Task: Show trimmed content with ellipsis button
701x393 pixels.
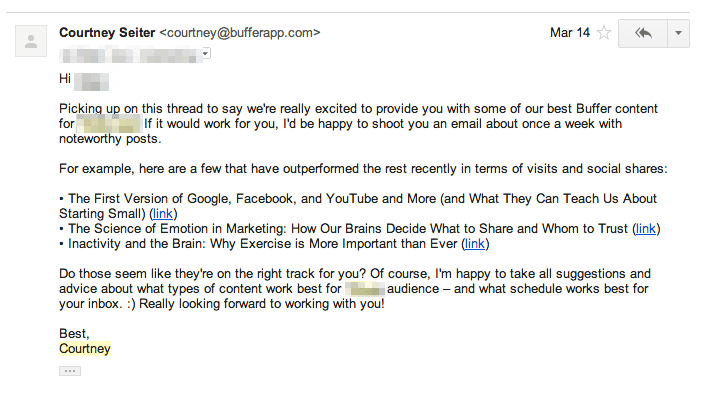Action: coord(70,371)
